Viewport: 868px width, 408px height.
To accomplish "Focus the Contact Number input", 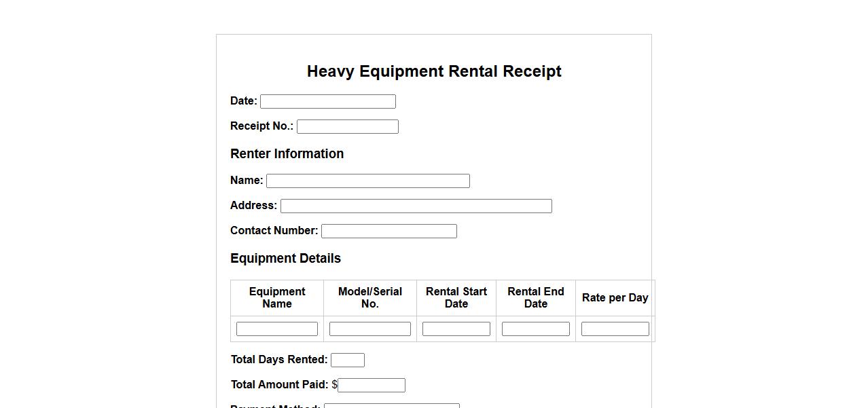I will (x=388, y=231).
